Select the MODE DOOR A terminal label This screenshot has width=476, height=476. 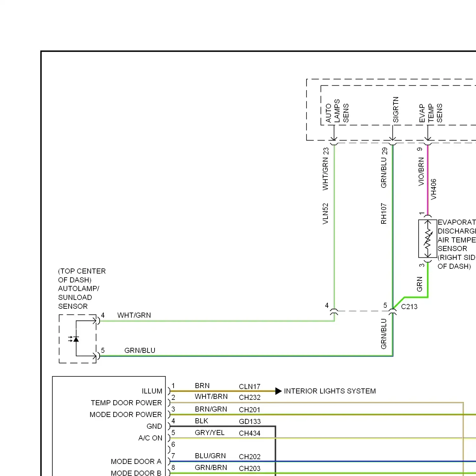pos(136,461)
